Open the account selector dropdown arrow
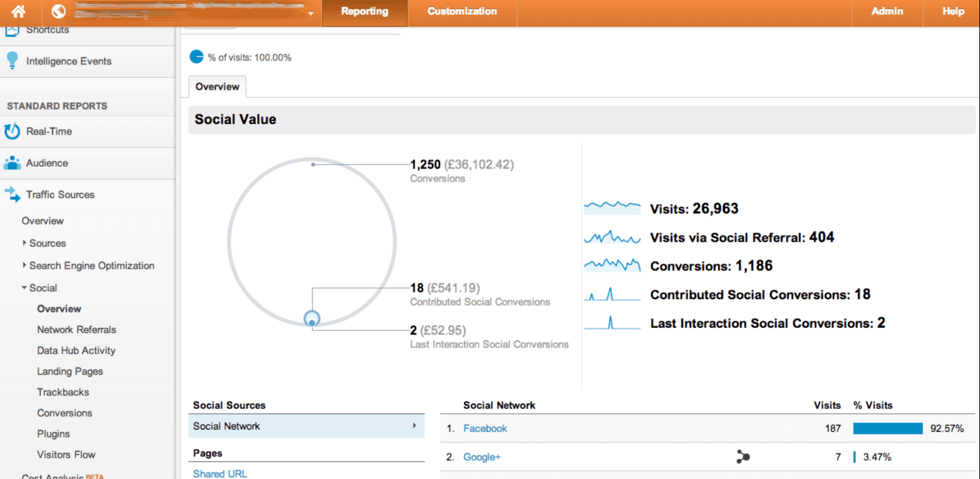This screenshot has width=980, height=479. pyautogui.click(x=311, y=13)
